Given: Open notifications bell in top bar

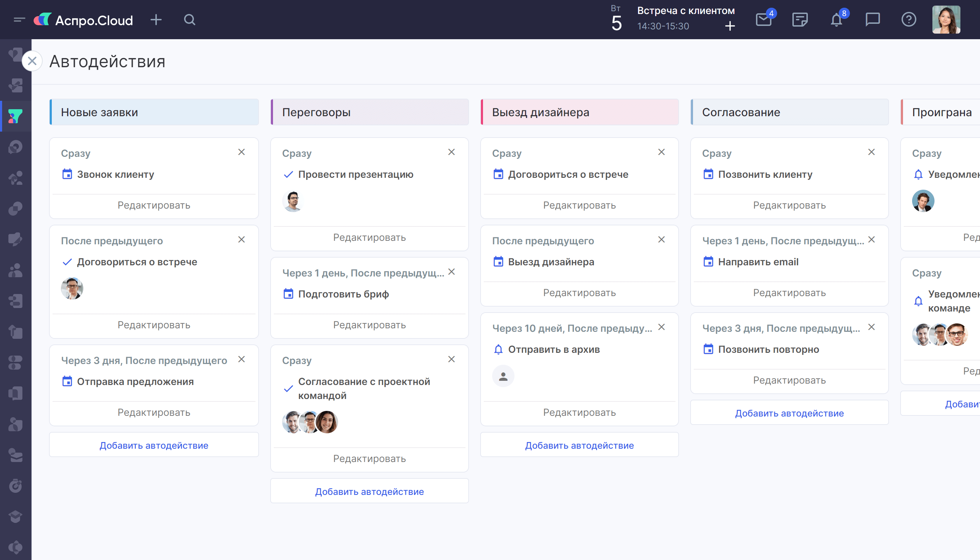Looking at the screenshot, I should pos(836,19).
